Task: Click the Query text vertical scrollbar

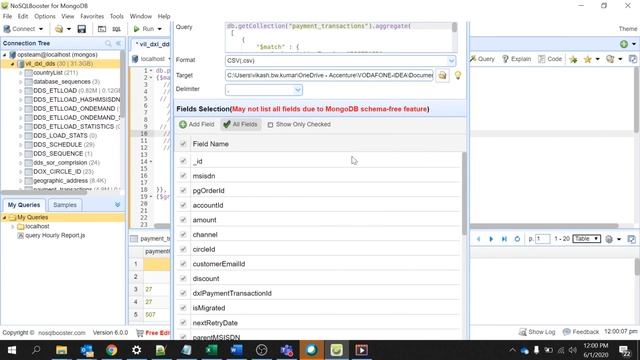Action: pos(454,28)
